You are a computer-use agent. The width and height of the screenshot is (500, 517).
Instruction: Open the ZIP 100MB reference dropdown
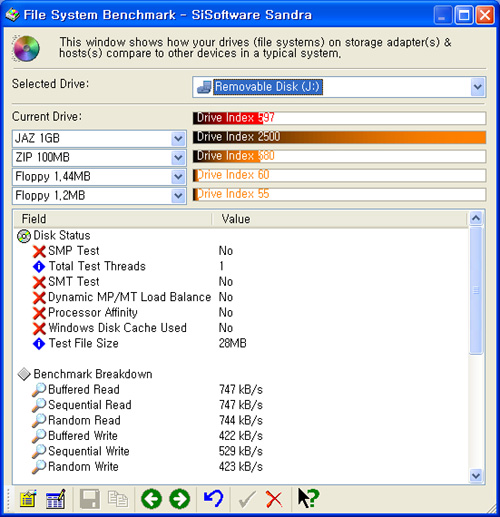[x=178, y=158]
